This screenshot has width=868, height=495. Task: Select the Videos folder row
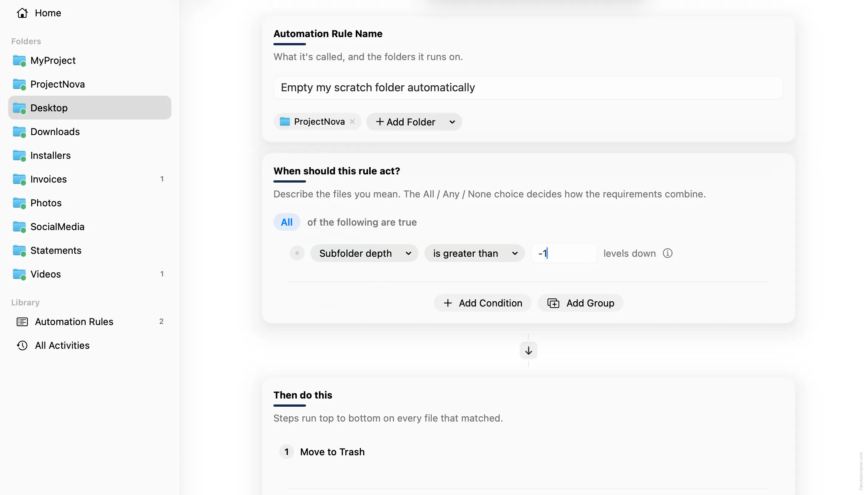pyautogui.click(x=90, y=274)
